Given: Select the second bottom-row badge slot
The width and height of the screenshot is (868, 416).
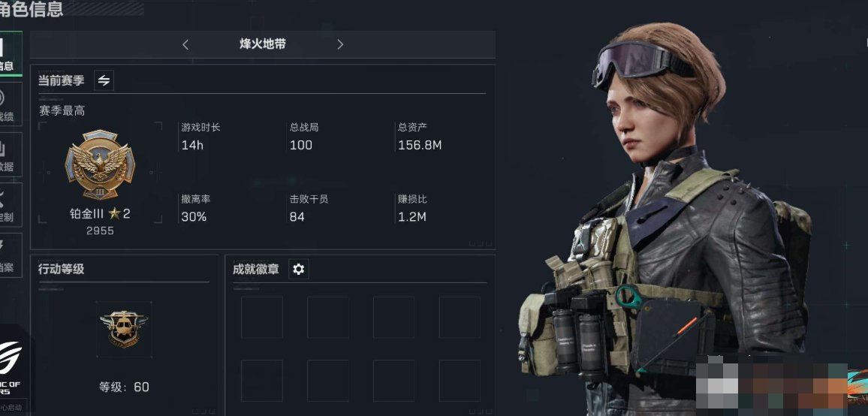Looking at the screenshot, I should point(328,381).
